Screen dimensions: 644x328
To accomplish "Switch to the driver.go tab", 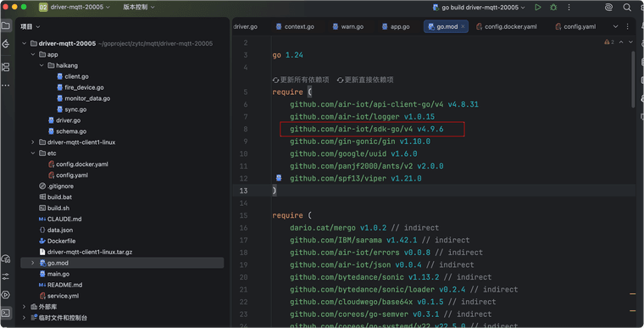I will pos(245,27).
